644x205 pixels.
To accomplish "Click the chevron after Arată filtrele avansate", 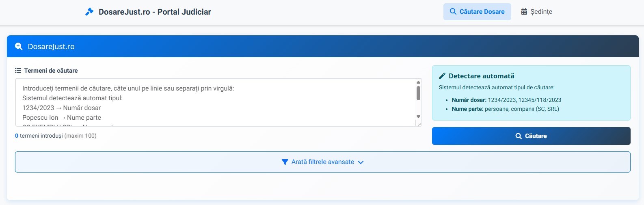I will [361, 162].
